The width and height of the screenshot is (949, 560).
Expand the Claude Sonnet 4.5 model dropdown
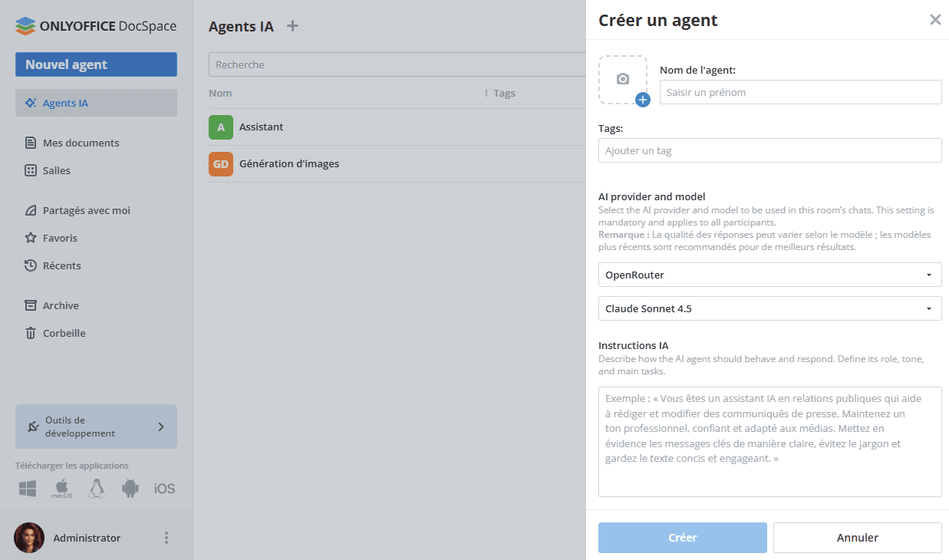(769, 308)
